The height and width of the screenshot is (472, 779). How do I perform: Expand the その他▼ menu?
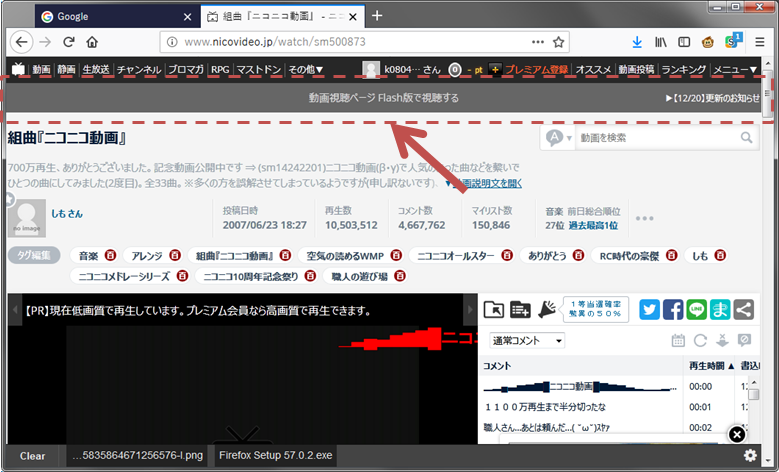306,70
